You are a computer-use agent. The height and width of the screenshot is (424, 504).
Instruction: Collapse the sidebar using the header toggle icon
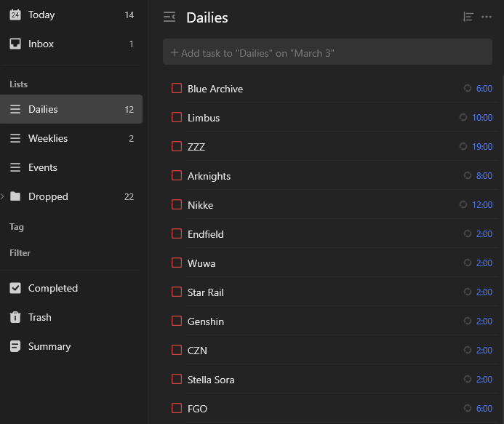[169, 17]
